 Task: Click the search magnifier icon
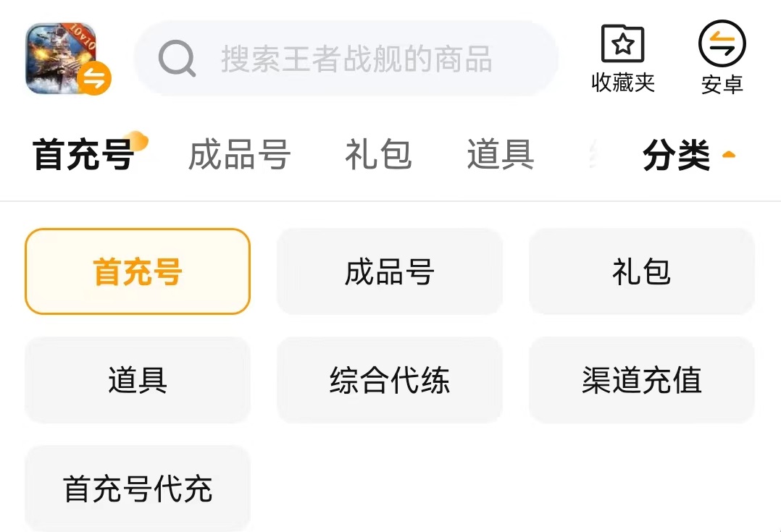coord(177,58)
